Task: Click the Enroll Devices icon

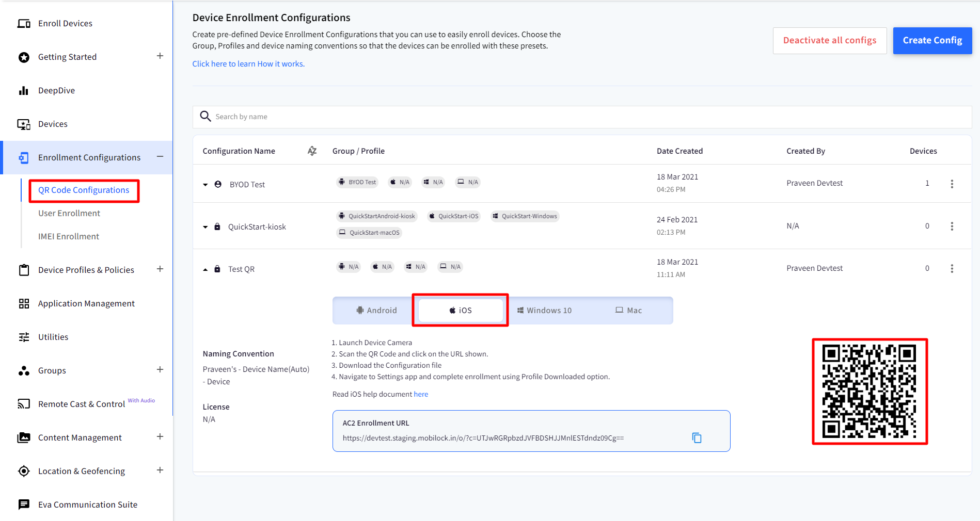Action: 24,24
